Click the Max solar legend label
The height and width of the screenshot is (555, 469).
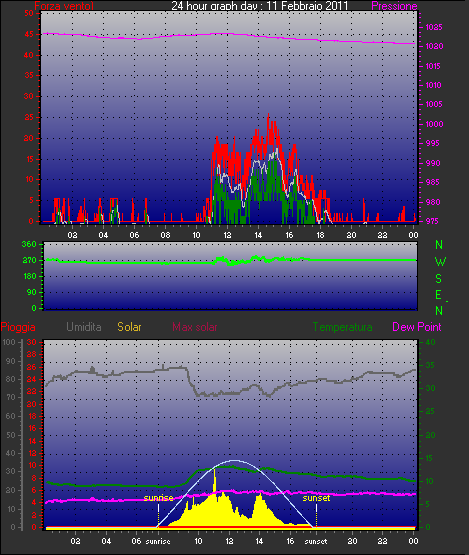pyautogui.click(x=195, y=327)
